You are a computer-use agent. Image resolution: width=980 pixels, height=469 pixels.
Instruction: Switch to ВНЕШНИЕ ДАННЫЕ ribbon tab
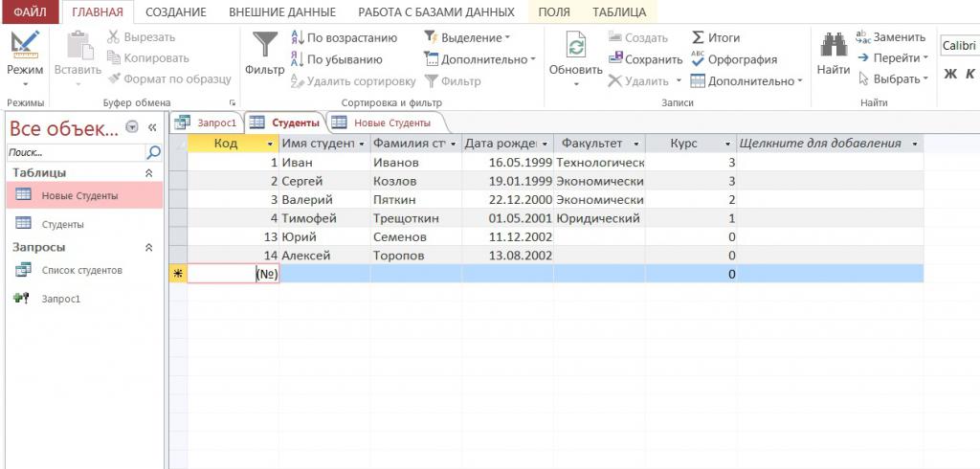(282, 11)
